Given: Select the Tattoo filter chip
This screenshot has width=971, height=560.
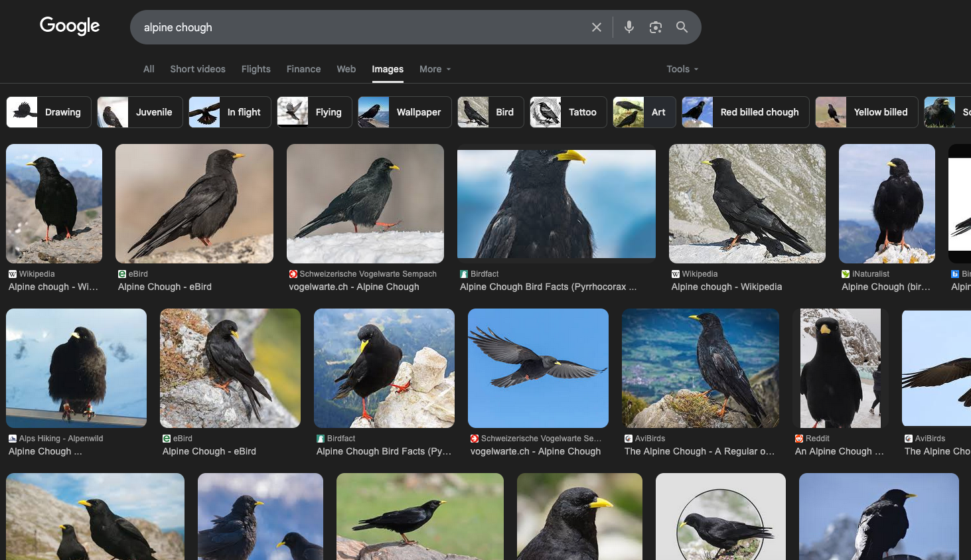Looking at the screenshot, I should (x=568, y=112).
